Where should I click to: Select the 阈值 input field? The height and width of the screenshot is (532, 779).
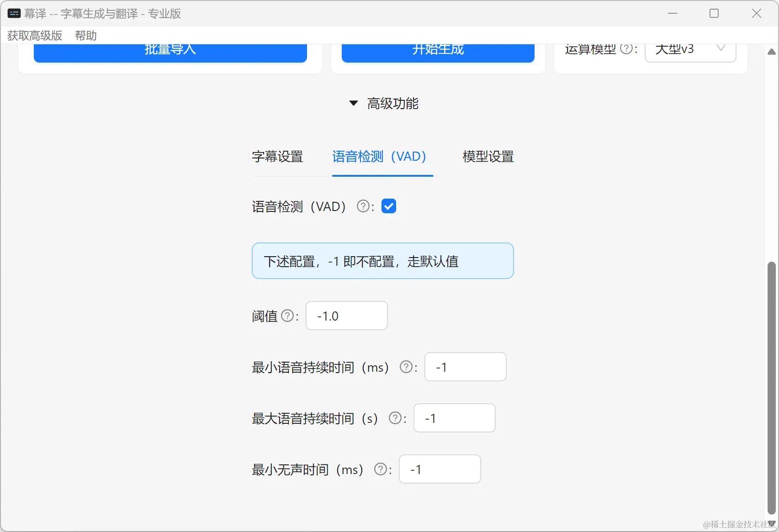pos(346,315)
